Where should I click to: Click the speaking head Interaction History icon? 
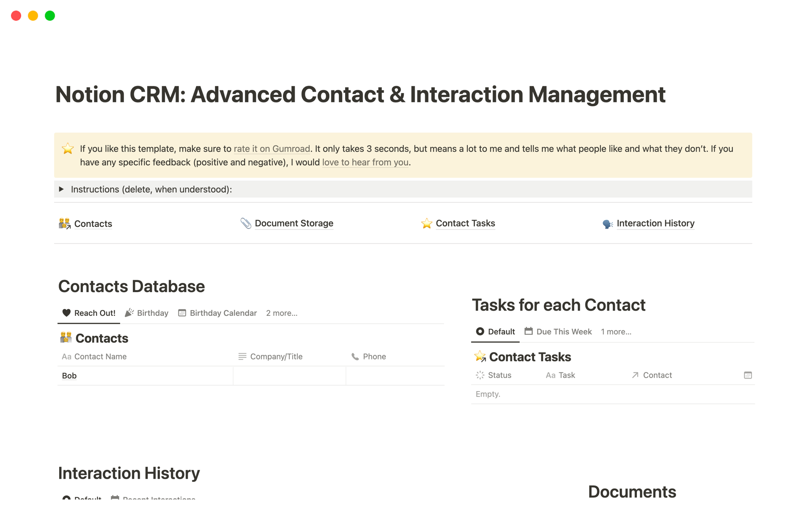[607, 224]
